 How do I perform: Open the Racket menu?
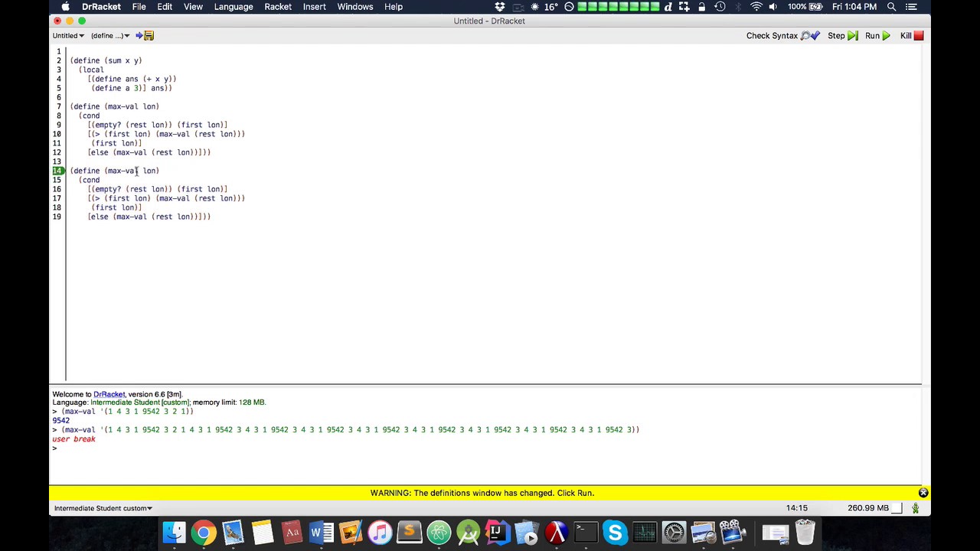coord(278,7)
